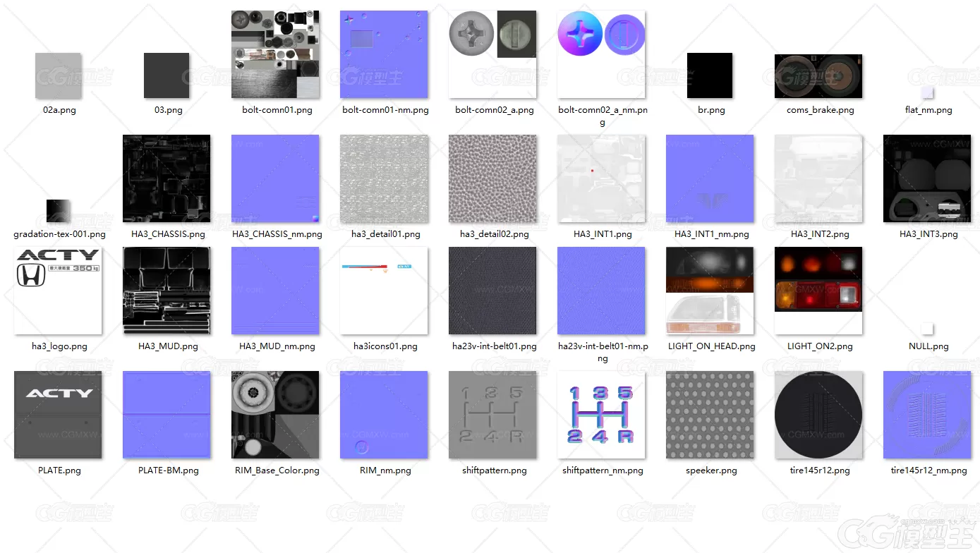Select the HA3_INT3.png dark thumbnail
The height and width of the screenshot is (553, 980).
coord(927,178)
